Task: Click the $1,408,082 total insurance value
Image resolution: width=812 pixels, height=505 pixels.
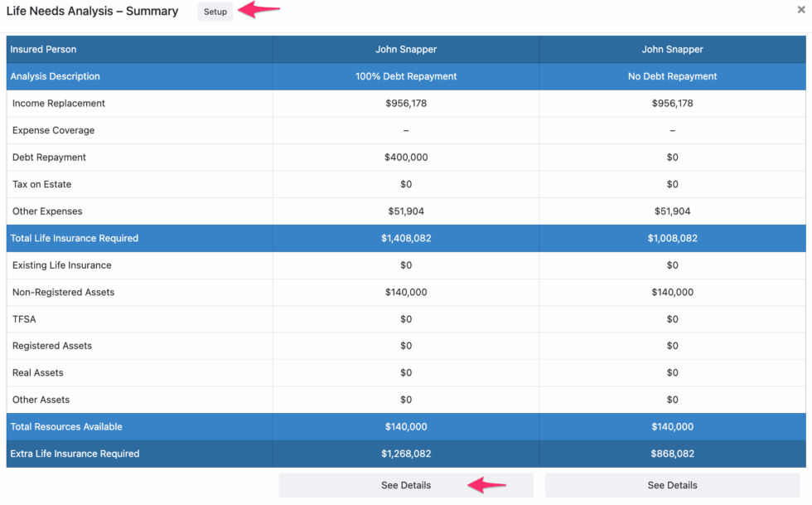Action: 406,238
